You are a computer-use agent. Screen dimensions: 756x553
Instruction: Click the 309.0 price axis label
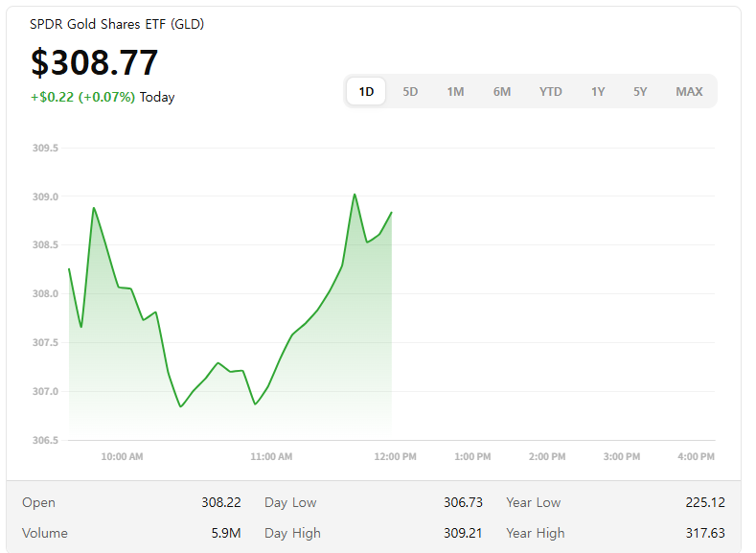[x=45, y=196]
